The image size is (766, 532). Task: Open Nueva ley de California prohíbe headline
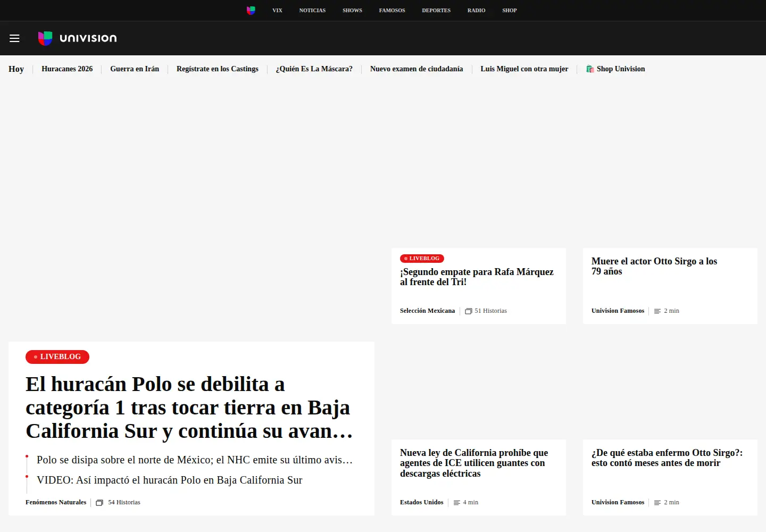[x=474, y=463]
